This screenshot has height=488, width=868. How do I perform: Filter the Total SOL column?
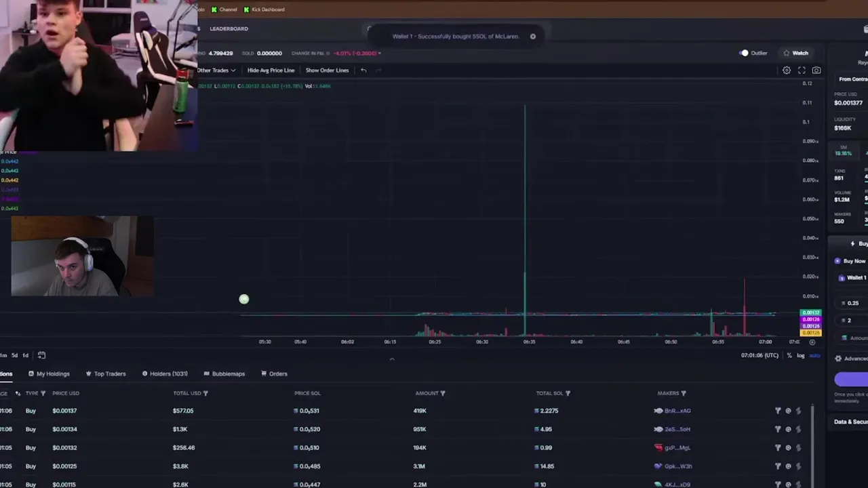[x=568, y=393]
